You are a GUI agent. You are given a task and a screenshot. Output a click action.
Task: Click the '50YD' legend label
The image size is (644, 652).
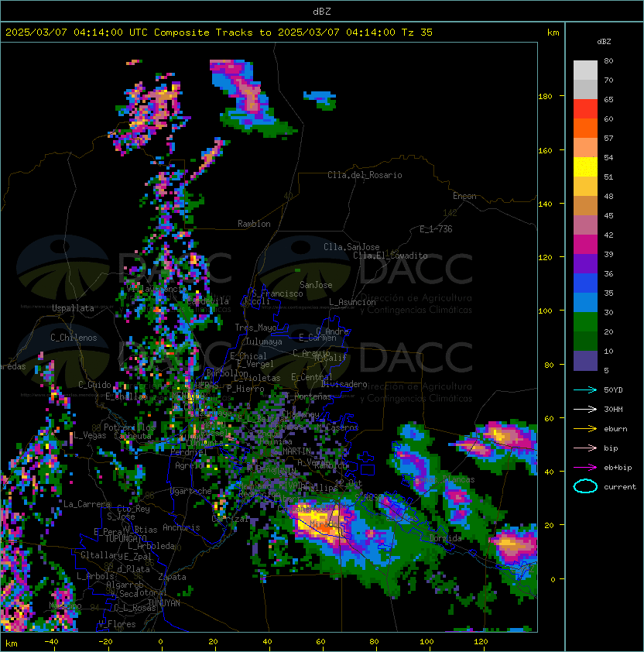pyautogui.click(x=613, y=390)
